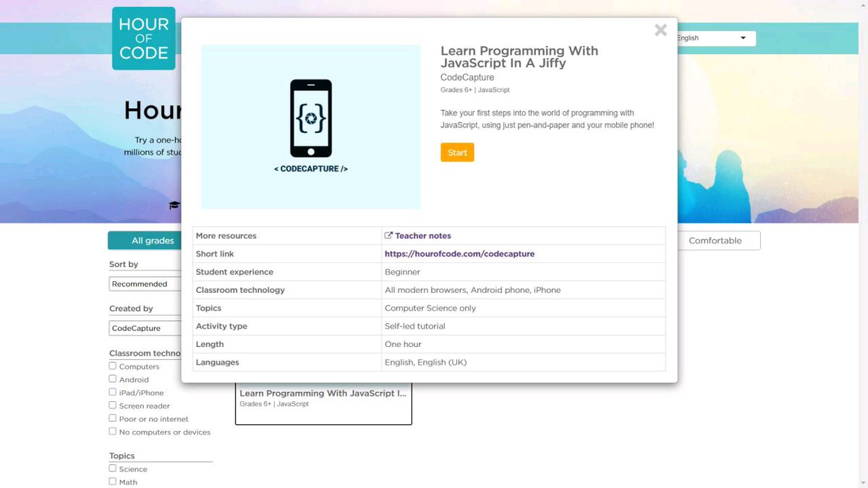Toggle the Screen reader checkbox
868x488 pixels.
tap(113, 405)
